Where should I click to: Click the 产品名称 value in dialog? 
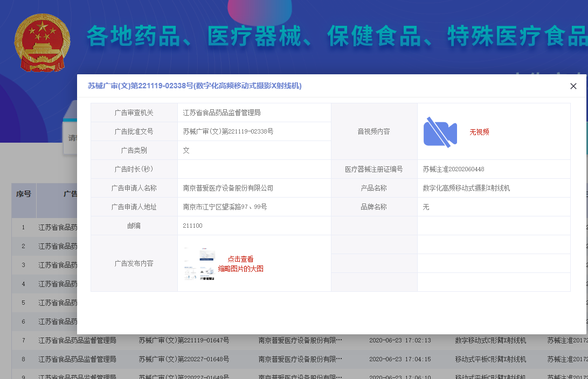click(x=466, y=188)
